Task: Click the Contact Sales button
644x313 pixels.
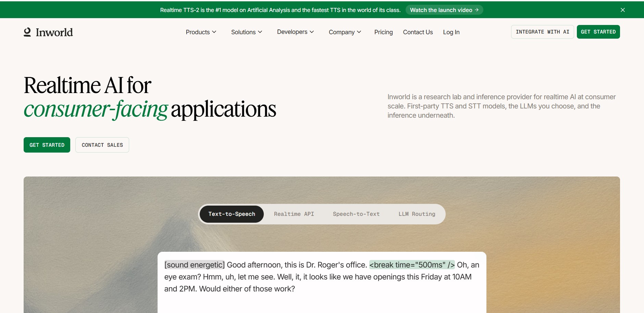Action: coord(102,145)
